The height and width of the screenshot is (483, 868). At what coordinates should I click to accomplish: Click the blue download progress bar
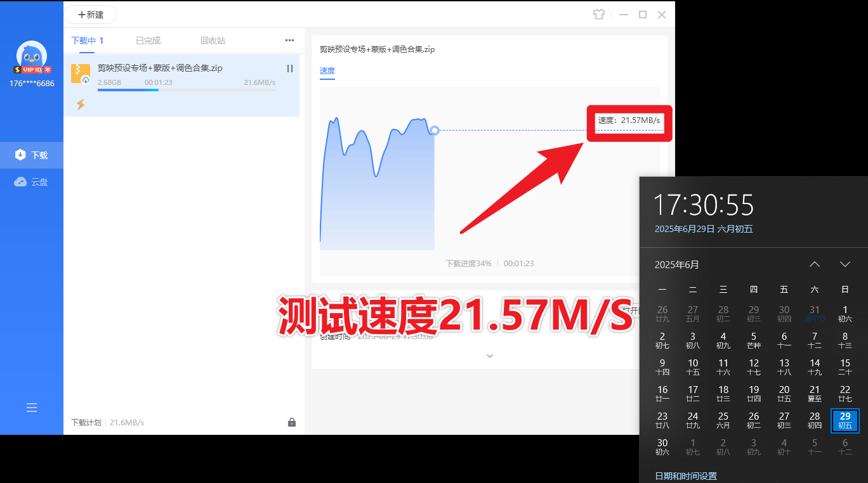pyautogui.click(x=127, y=89)
